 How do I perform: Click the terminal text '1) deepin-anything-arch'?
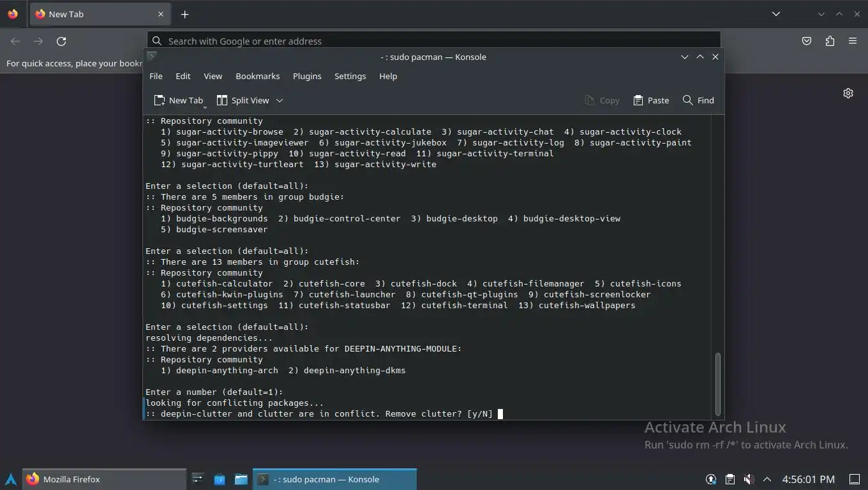220,370
